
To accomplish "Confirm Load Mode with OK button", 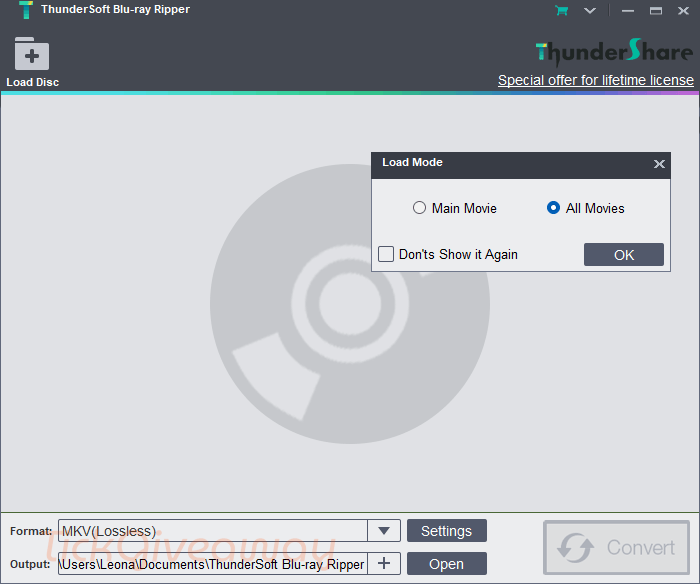I will [x=624, y=254].
